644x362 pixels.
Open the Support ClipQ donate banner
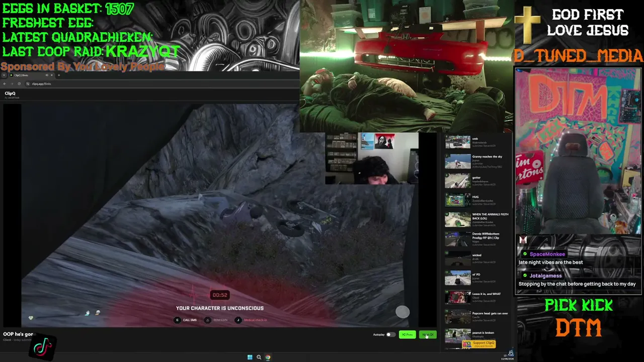pos(478,344)
